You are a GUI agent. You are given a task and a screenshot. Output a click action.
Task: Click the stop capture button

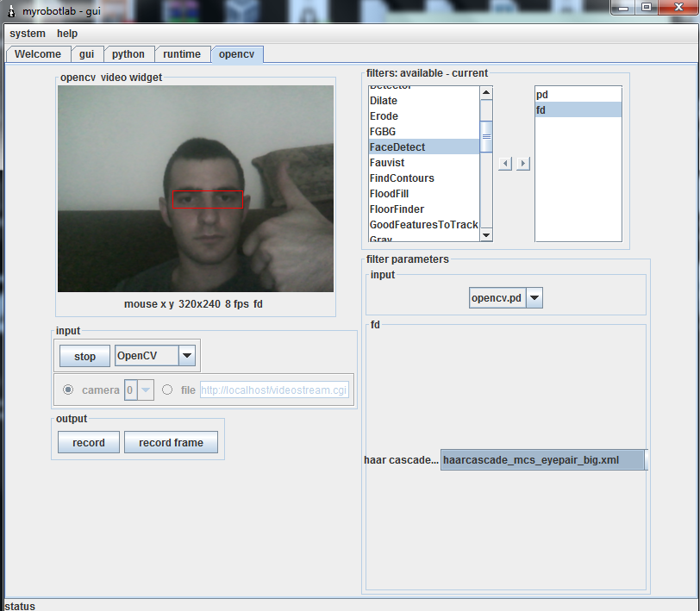coord(84,356)
